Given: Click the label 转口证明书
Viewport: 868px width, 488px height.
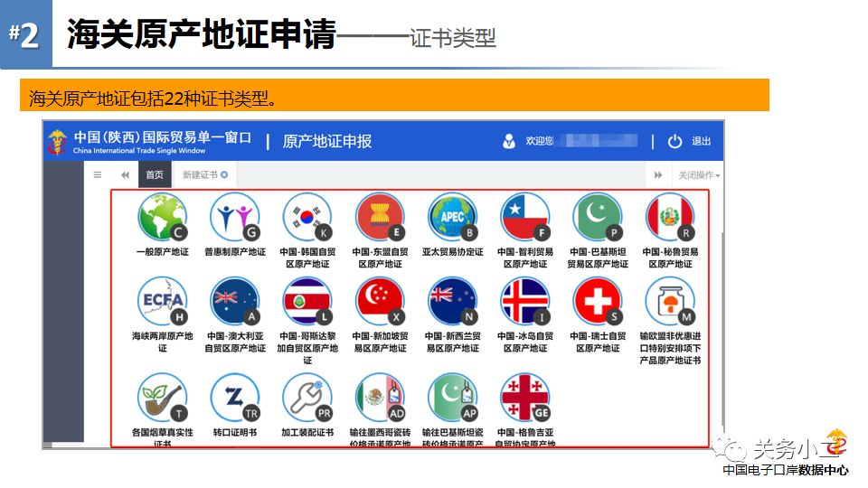Looking at the screenshot, I should 235,432.
